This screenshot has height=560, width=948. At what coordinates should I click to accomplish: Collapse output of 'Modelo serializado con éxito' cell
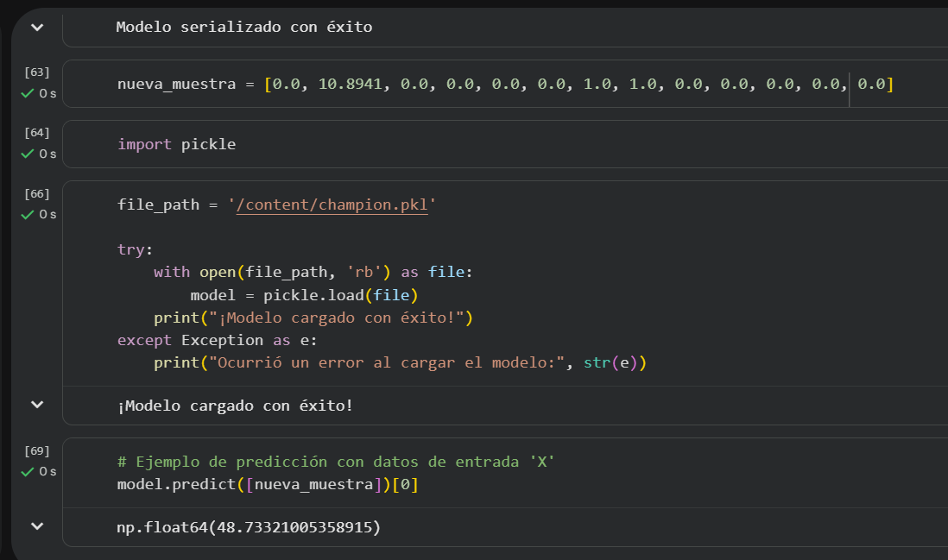(37, 28)
